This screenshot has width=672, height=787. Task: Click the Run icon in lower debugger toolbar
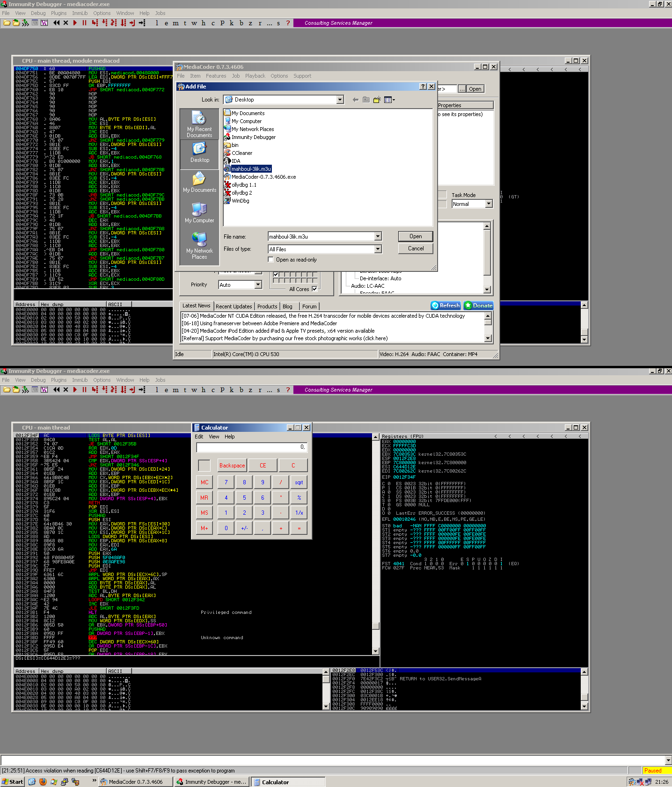click(x=75, y=390)
